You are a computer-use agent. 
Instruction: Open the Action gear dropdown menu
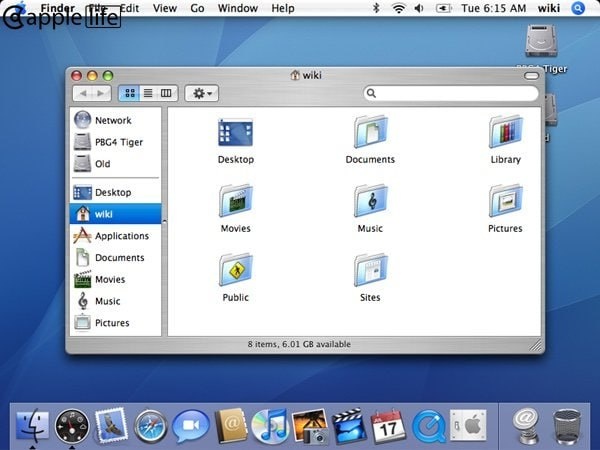202,93
